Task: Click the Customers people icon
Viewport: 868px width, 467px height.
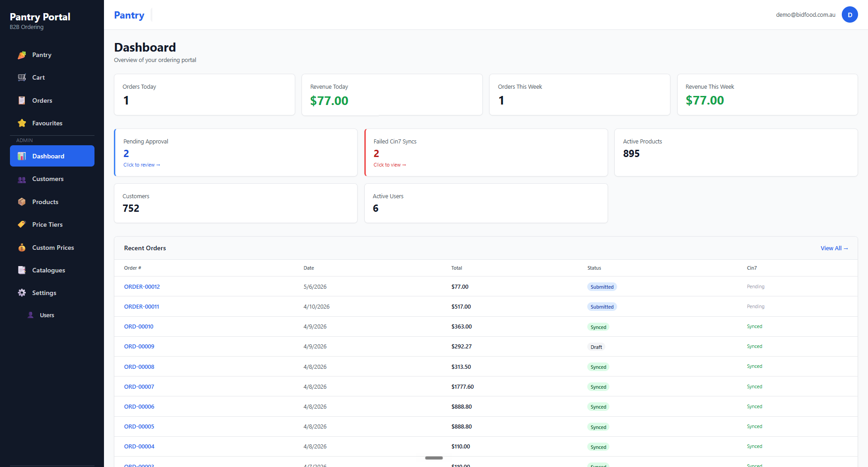Action: [x=22, y=179]
